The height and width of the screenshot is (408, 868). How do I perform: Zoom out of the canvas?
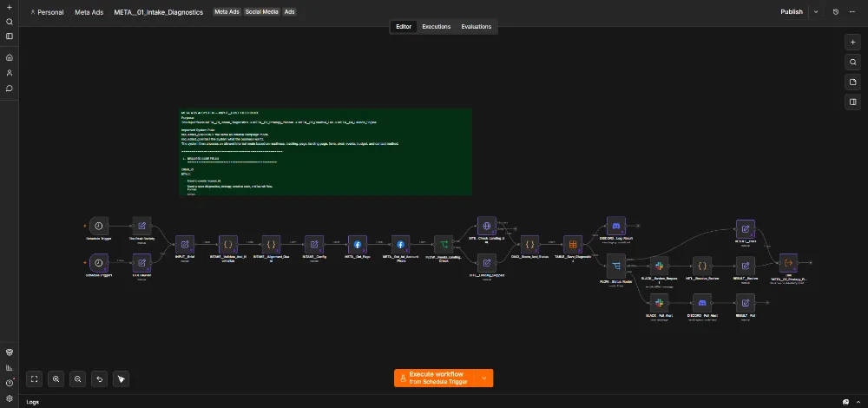point(78,378)
